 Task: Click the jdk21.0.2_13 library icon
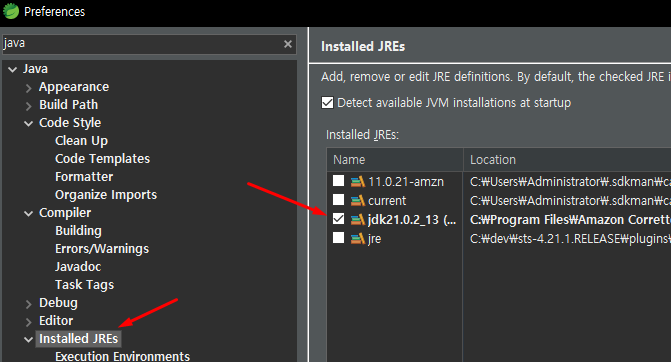pyautogui.click(x=358, y=220)
